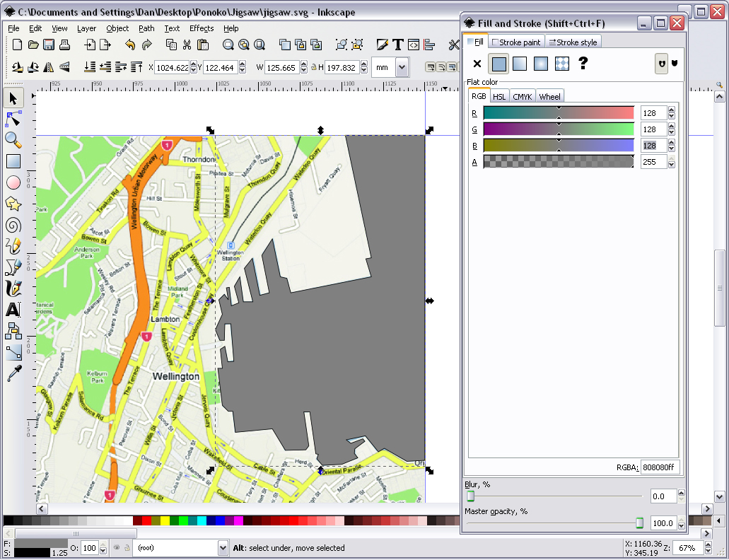Switch to the HSL color tab
The height and width of the screenshot is (560, 729).
(x=499, y=97)
